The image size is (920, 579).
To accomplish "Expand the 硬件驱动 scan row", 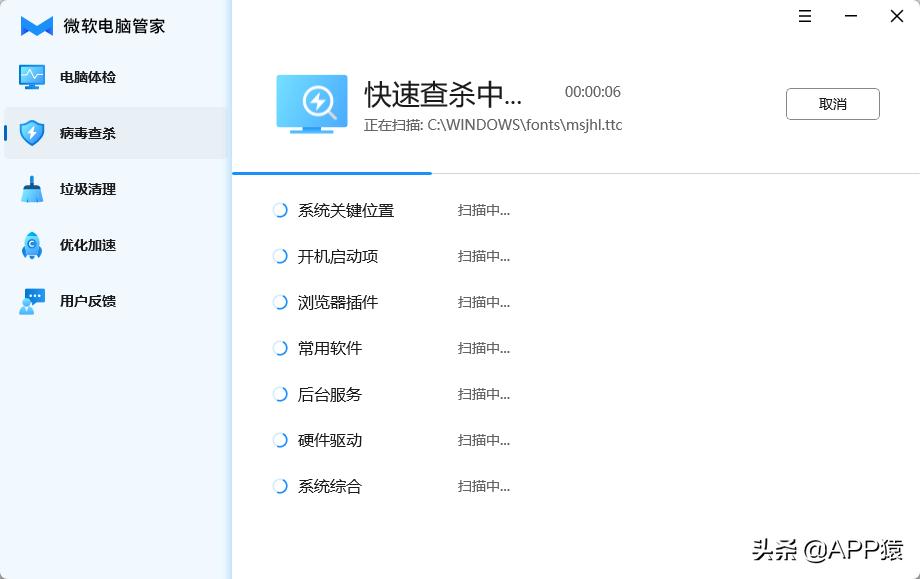I will tap(331, 440).
